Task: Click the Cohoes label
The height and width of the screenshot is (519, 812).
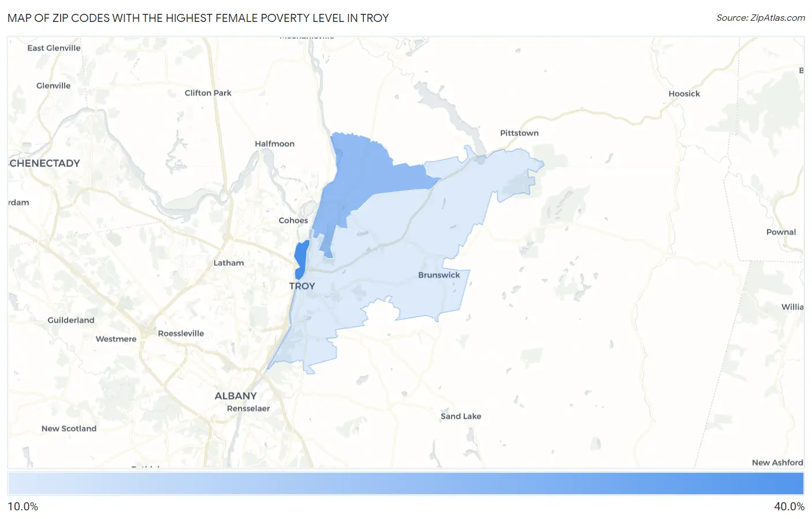Action: tap(293, 221)
